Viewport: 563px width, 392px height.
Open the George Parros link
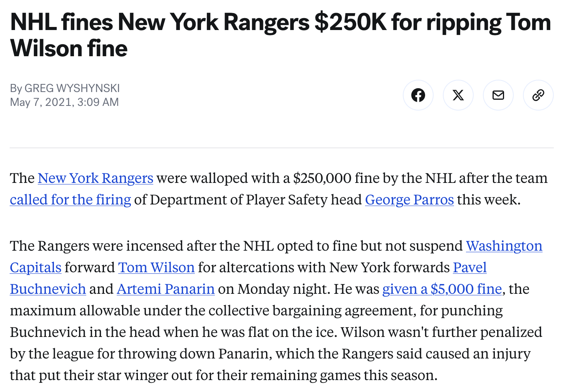[x=409, y=200]
